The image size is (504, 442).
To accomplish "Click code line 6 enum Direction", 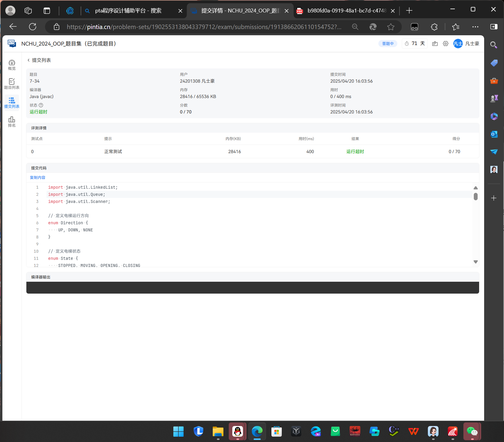I will point(68,223).
